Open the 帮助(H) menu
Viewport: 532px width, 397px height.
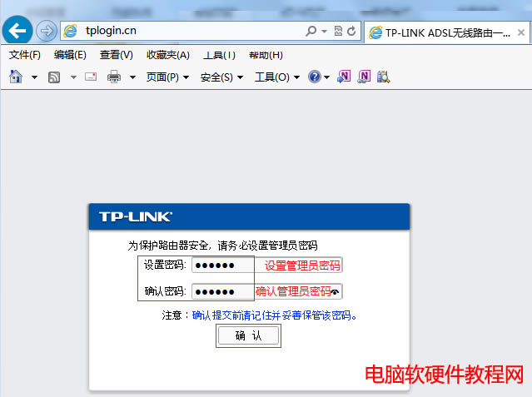coord(266,55)
